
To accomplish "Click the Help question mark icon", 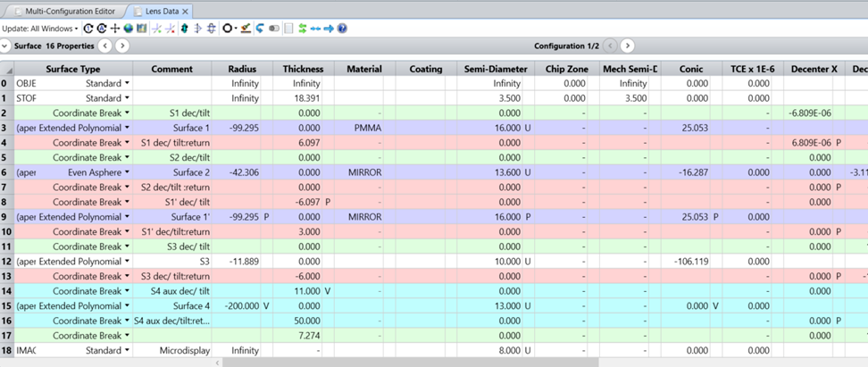I will (342, 29).
